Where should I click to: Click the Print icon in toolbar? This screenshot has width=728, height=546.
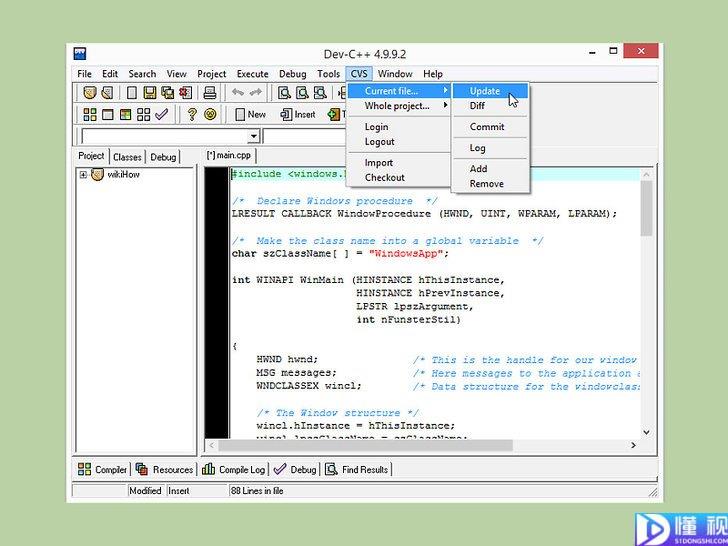(210, 93)
